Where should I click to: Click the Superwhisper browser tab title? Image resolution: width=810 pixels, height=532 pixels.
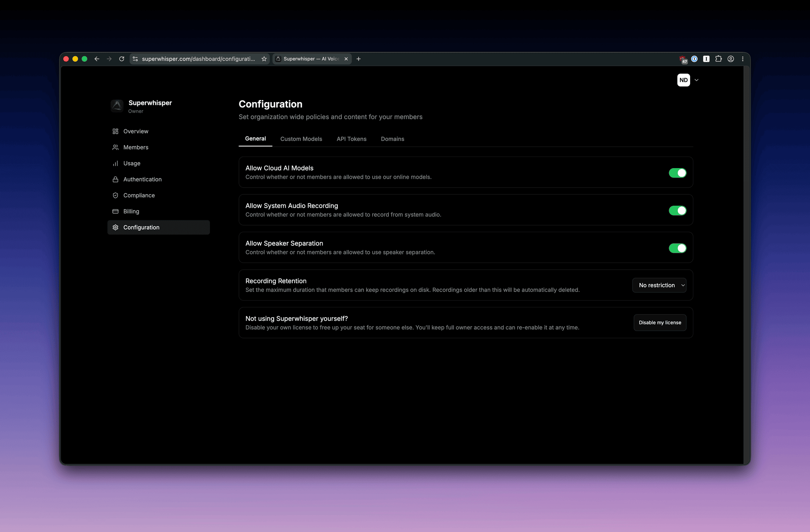(x=311, y=59)
